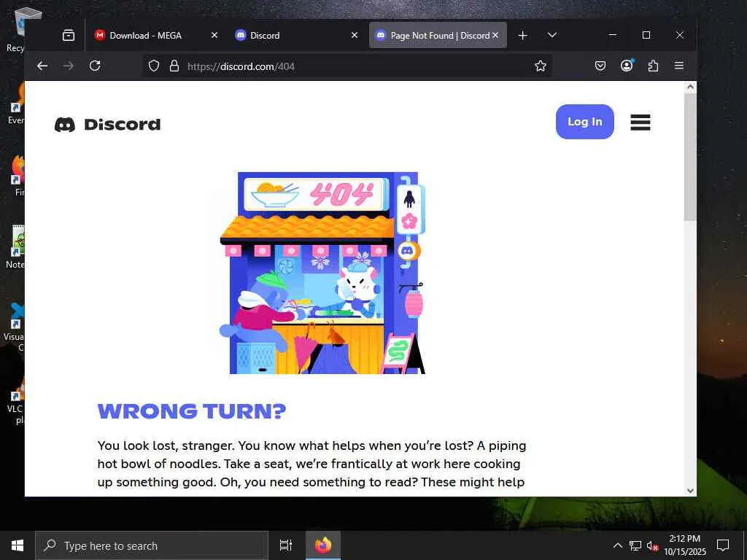Go forward with the arrow button
This screenshot has width=747, height=560.
coord(69,66)
